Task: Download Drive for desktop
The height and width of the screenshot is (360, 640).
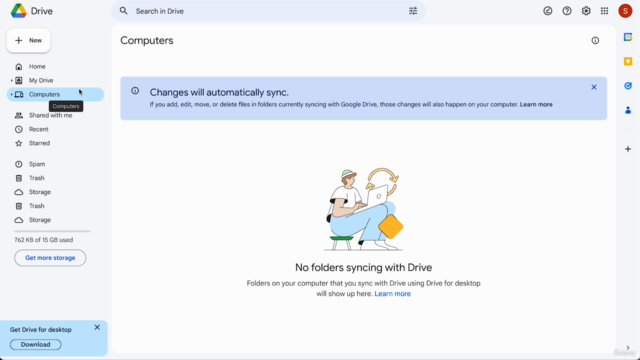Action: pos(36,344)
